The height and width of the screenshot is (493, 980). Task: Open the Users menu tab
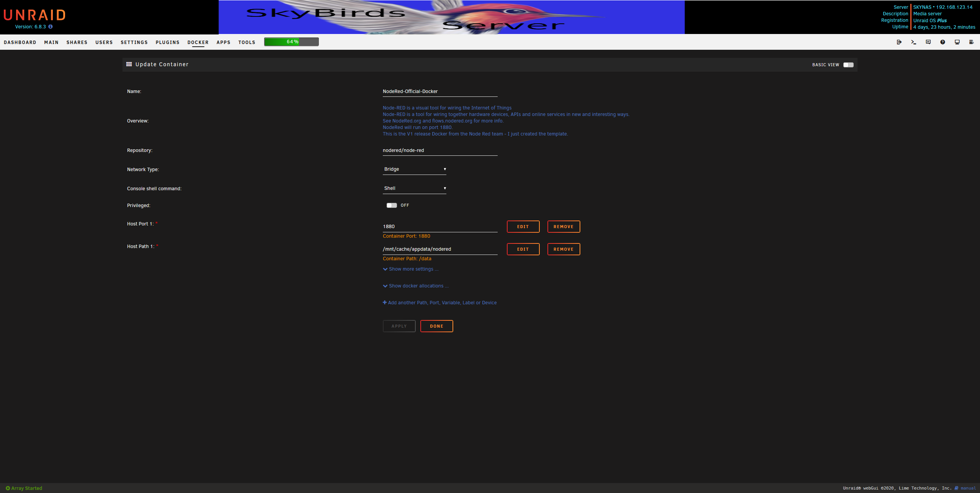click(x=104, y=42)
